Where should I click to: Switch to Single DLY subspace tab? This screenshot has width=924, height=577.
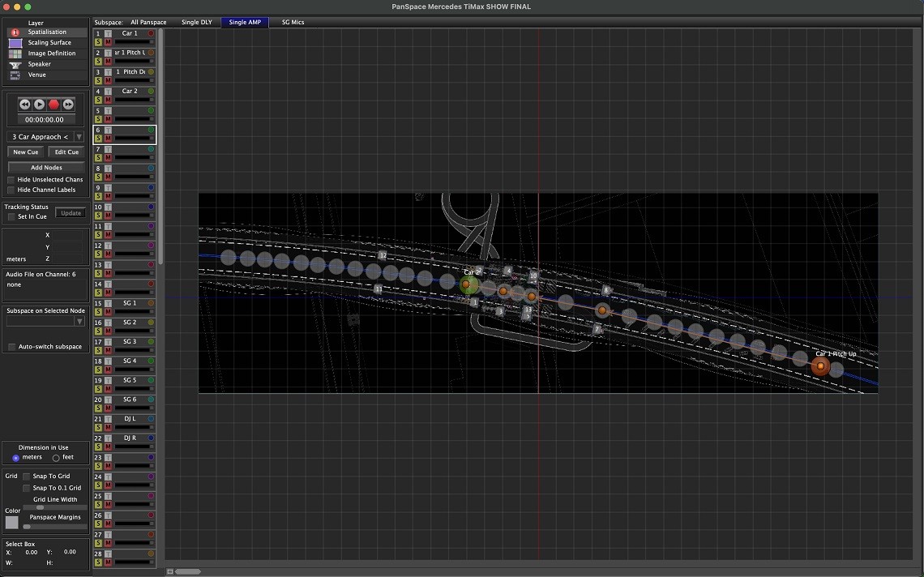(197, 23)
